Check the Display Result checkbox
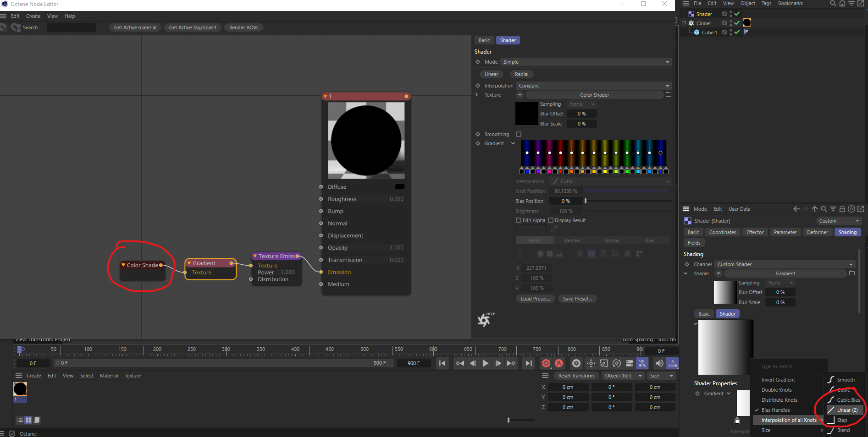 551,220
